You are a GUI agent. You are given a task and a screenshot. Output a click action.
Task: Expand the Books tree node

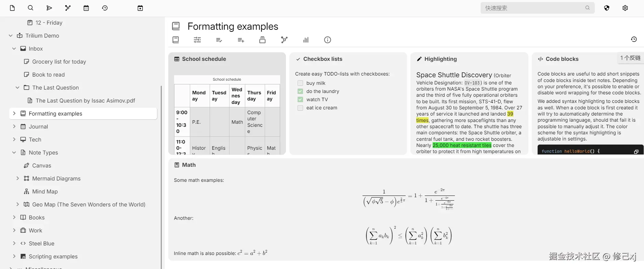[x=14, y=217]
